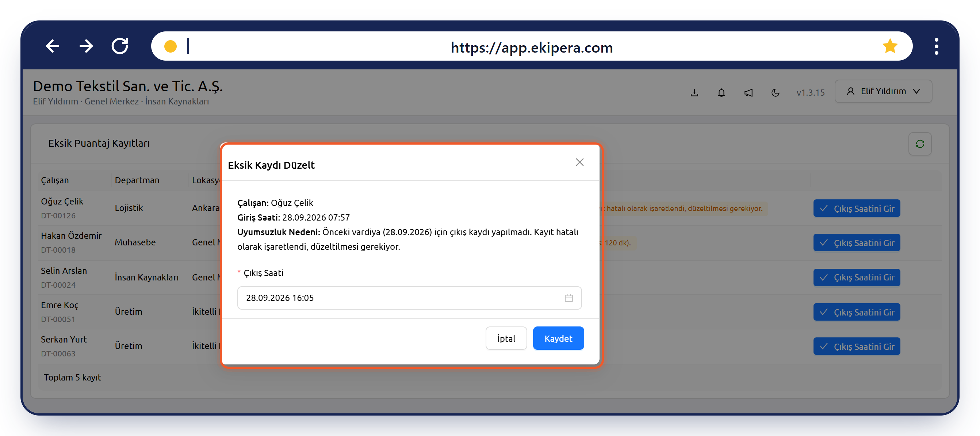Click the orange warning note in Oğuz Çelik row
The height and width of the screenshot is (436, 980).
pos(684,209)
